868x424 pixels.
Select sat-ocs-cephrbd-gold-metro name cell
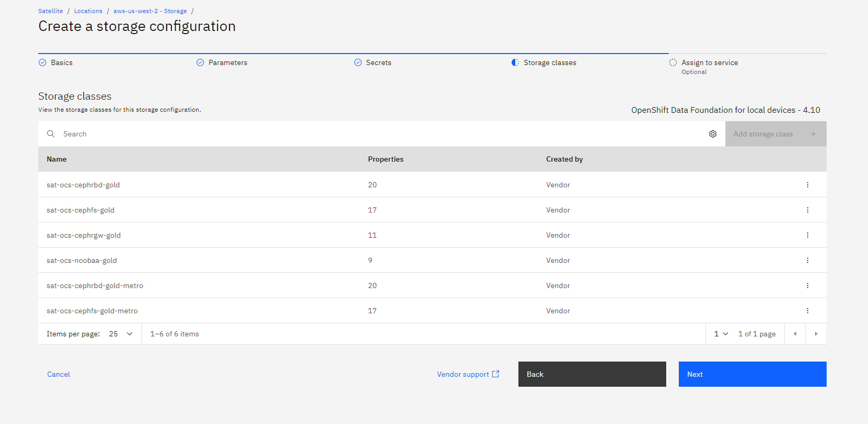pos(95,285)
